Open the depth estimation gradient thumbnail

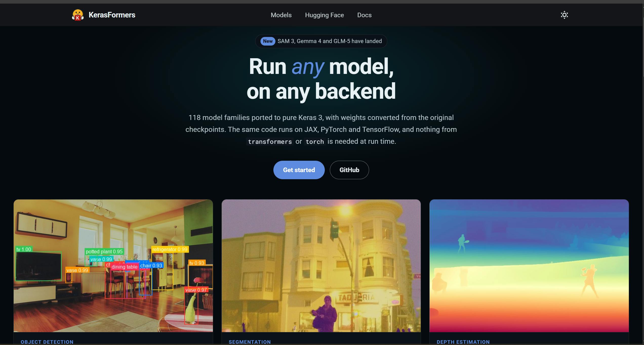[529, 266]
